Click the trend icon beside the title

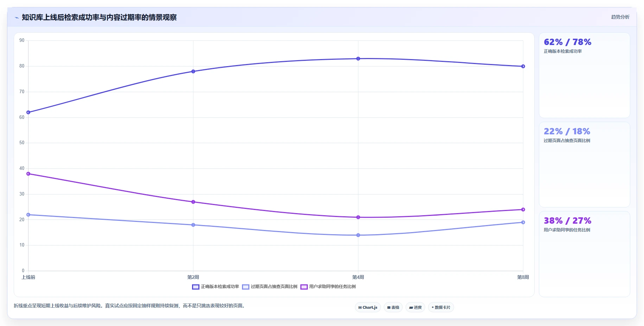pos(17,18)
